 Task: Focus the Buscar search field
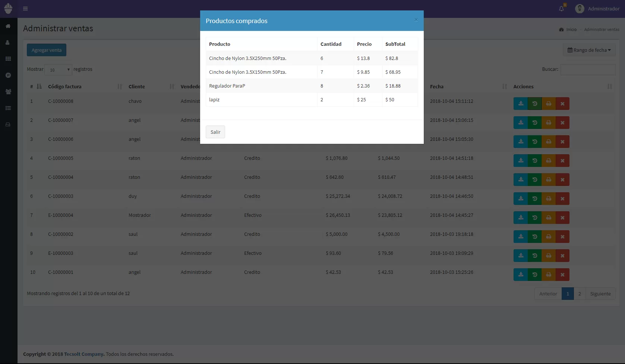pyautogui.click(x=588, y=69)
